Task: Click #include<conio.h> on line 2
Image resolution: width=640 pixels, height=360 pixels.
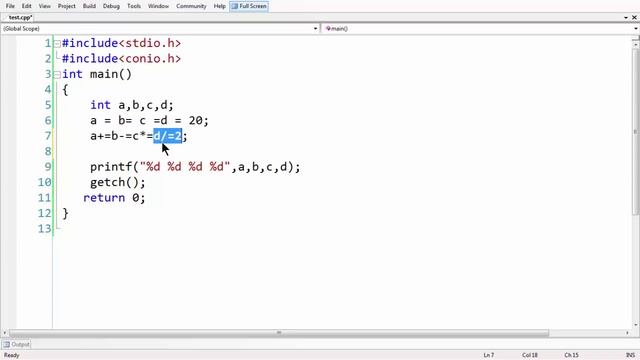Action: (x=121, y=59)
